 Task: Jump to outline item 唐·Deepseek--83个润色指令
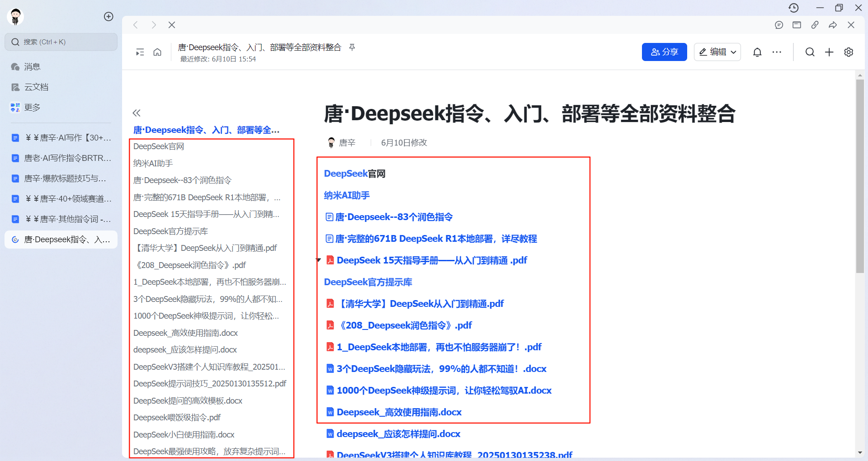(x=182, y=180)
